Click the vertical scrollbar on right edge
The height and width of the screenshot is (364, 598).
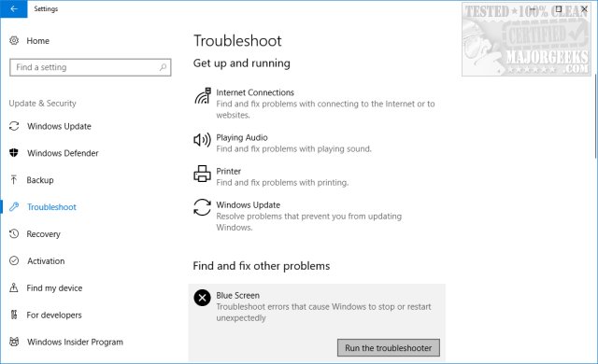pyautogui.click(x=596, y=116)
